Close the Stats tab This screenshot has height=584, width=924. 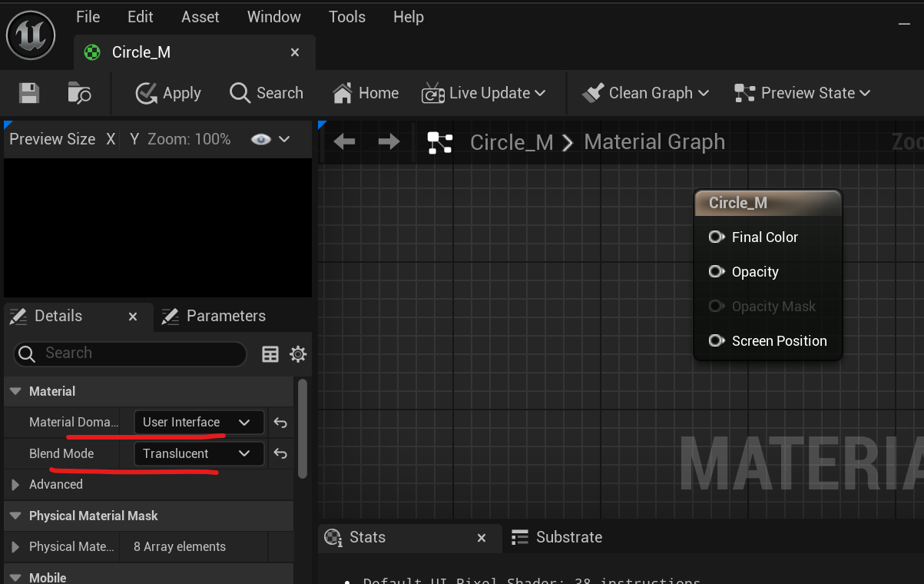pyautogui.click(x=482, y=538)
